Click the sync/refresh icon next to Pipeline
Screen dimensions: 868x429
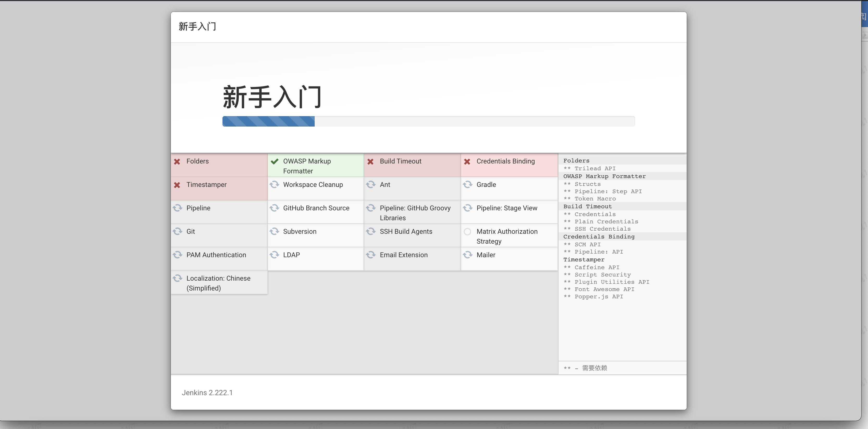pos(178,208)
